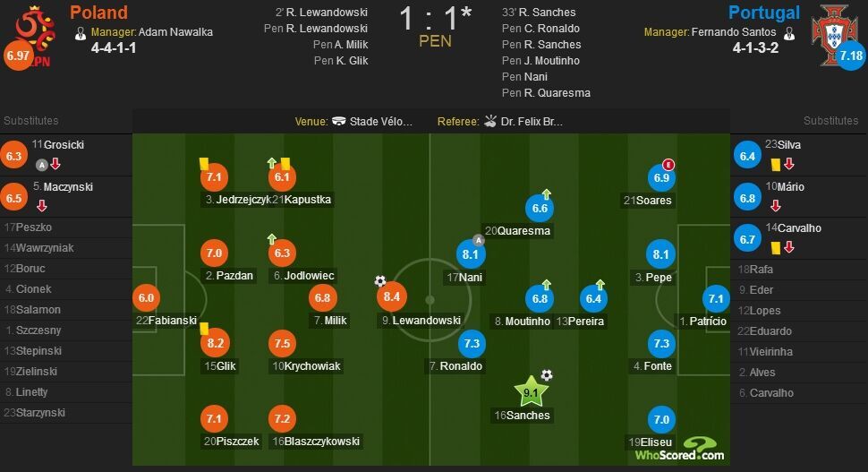Click manager name Fernando Santos
The image size is (868, 472).
pos(734,32)
